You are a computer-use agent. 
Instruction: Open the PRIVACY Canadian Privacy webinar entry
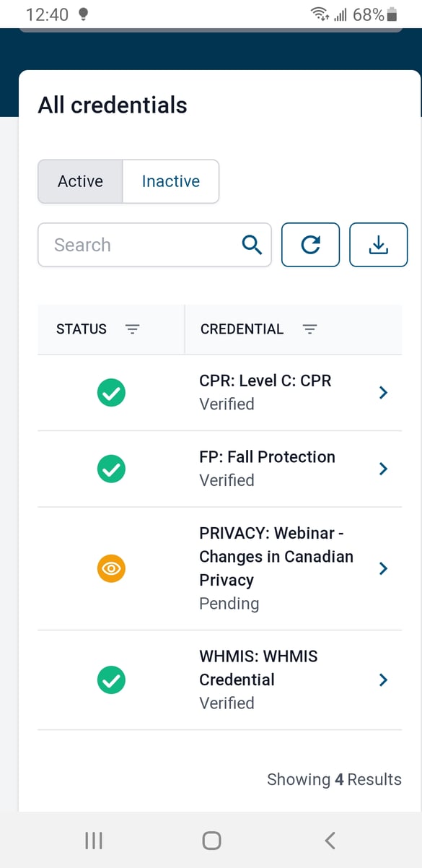383,568
